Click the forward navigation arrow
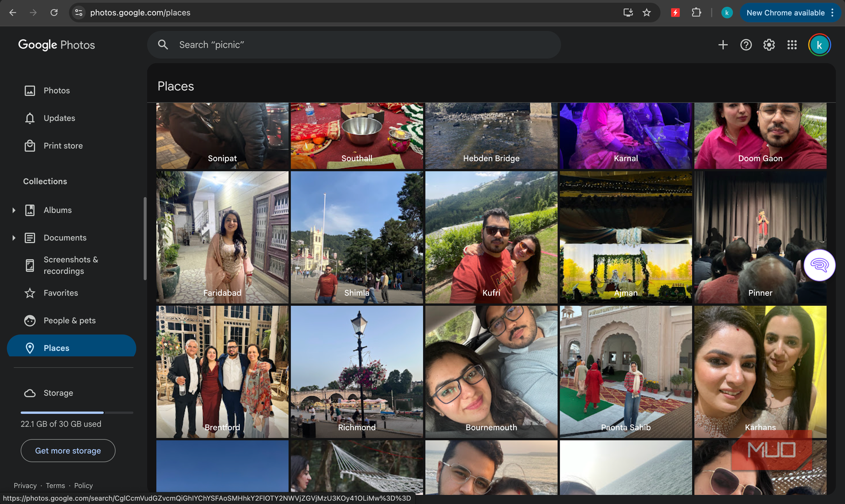Screen dimensions: 845x504 33,13
